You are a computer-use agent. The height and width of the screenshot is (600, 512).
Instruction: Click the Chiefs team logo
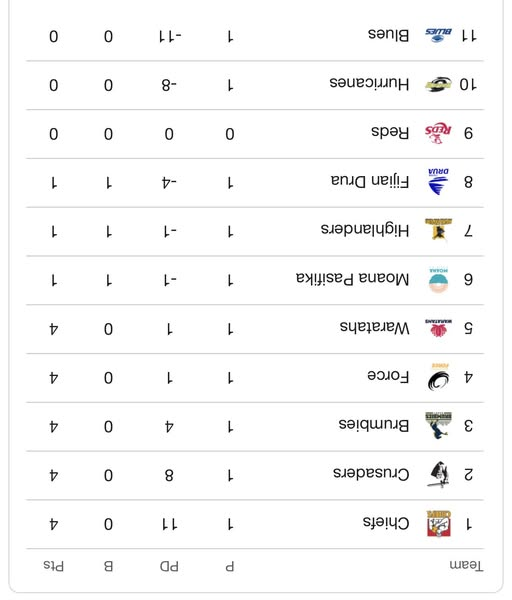pyautogui.click(x=439, y=524)
